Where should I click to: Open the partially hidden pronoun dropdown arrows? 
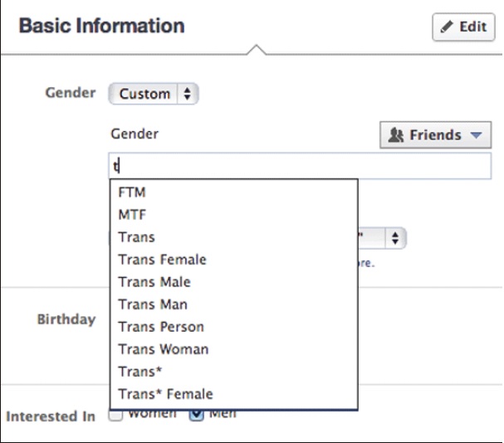pyautogui.click(x=395, y=239)
